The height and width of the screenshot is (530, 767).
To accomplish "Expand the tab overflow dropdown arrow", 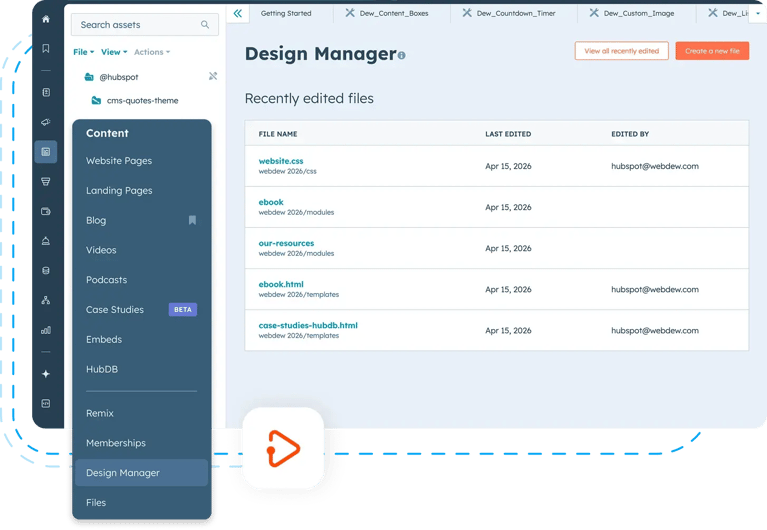I will click(x=758, y=13).
